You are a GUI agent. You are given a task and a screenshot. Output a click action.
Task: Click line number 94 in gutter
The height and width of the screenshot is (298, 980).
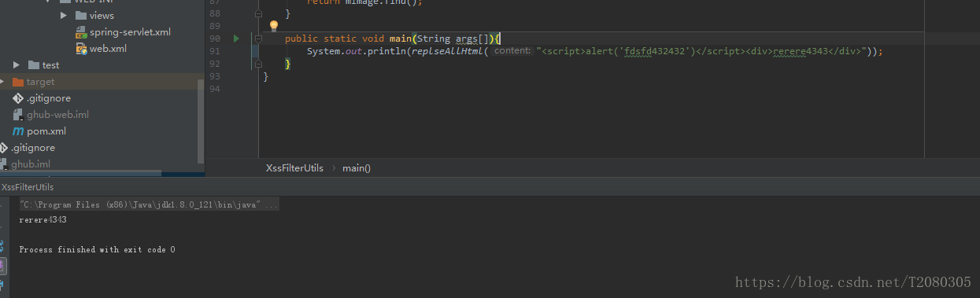[215, 89]
